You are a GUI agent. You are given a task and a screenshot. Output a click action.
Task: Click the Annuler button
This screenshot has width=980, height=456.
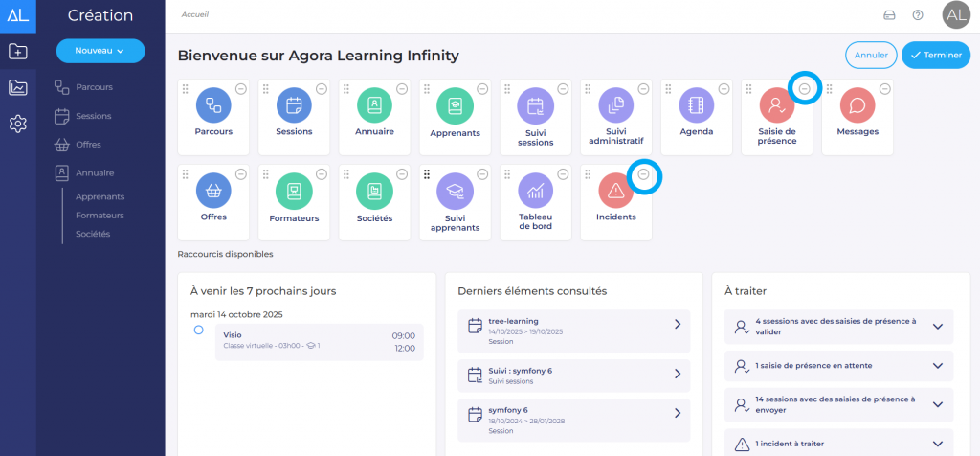click(871, 55)
